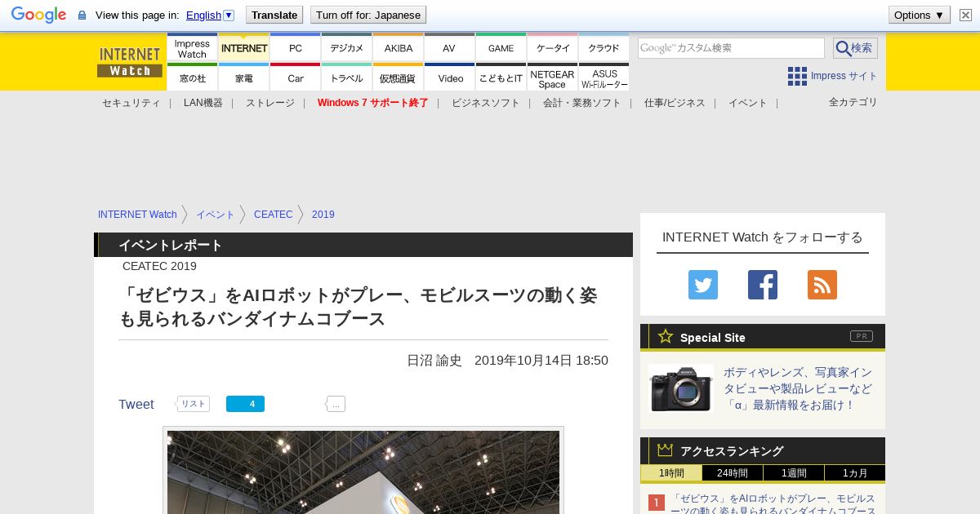This screenshot has width=980, height=514.
Task: Go to イベント category in nav bar
Action: pyautogui.click(x=748, y=103)
